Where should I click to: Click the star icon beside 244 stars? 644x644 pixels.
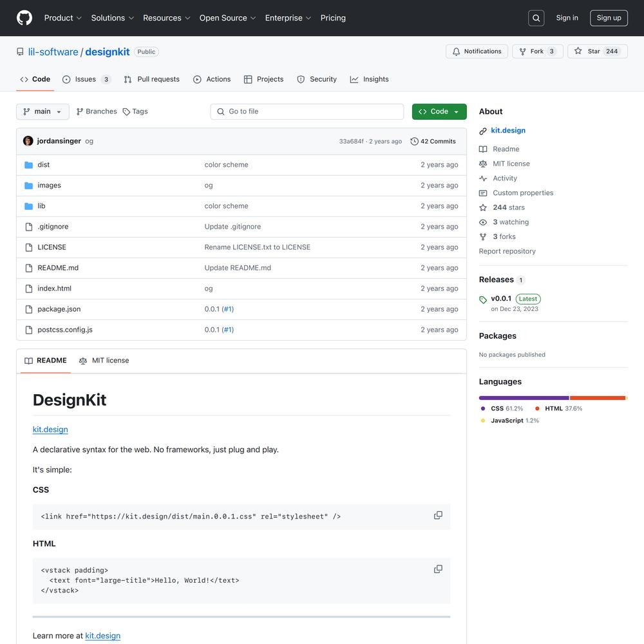click(x=483, y=207)
